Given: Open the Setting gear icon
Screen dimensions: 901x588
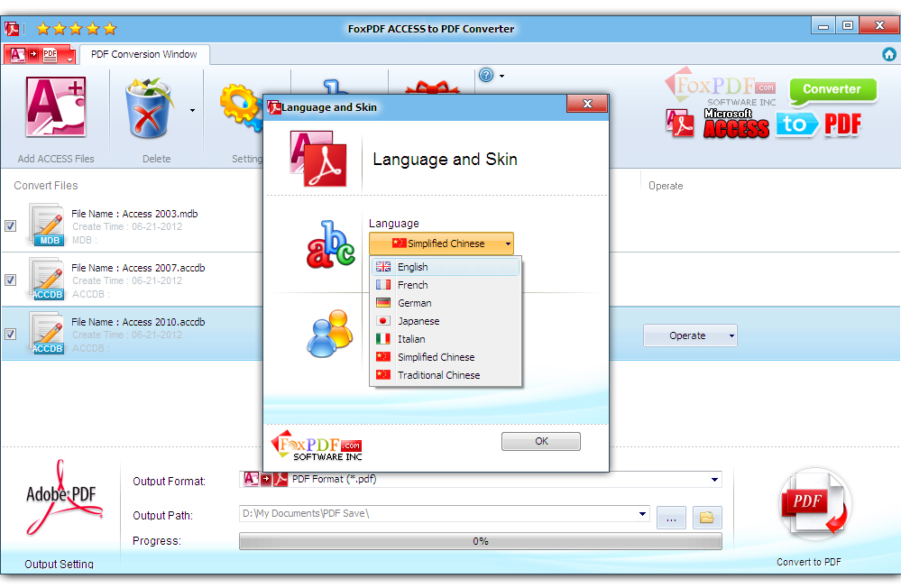Looking at the screenshot, I should coord(241,107).
